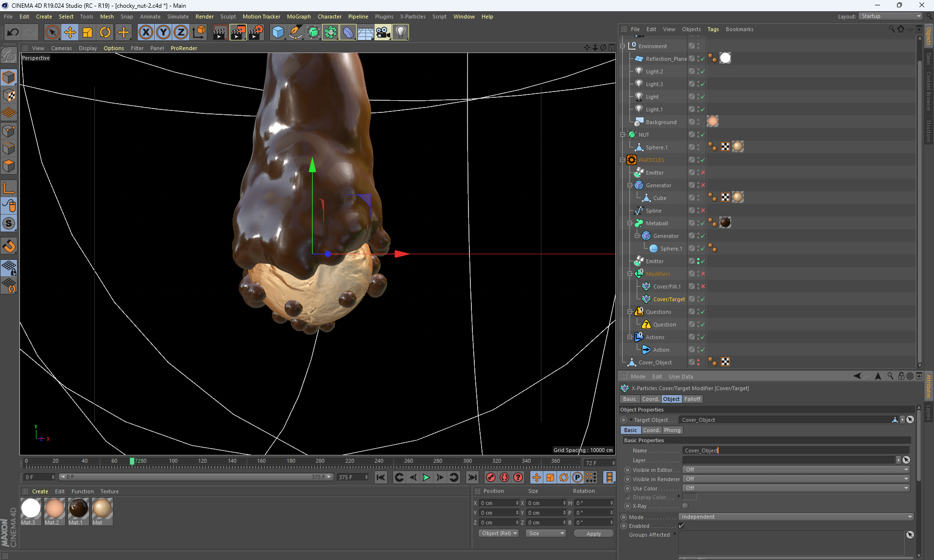
Task: Click the Undo arrow icon
Action: (13, 33)
